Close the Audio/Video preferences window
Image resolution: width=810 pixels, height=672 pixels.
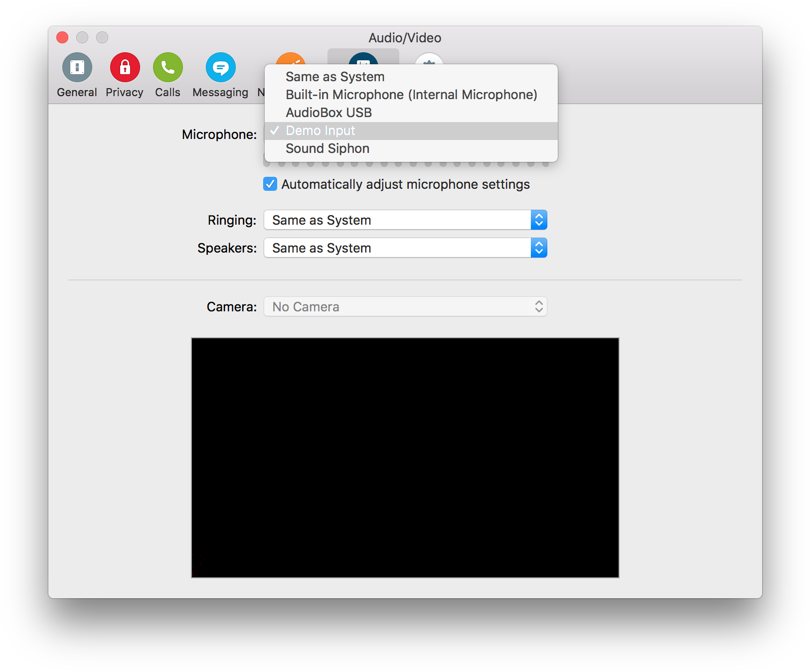click(62, 38)
